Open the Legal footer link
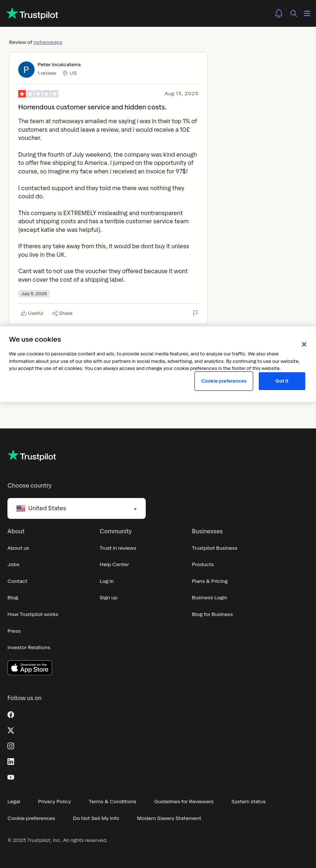Screen dimensions: 316x868 14,802
